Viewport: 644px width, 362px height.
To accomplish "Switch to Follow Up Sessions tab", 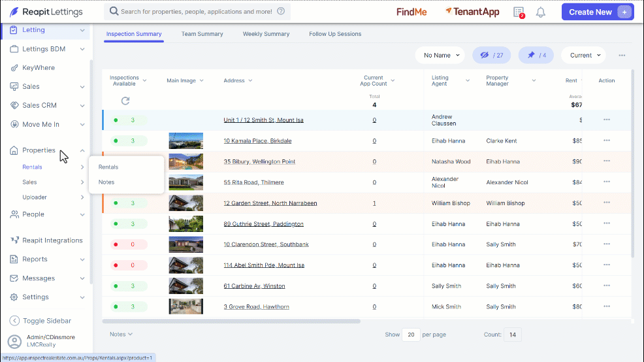I will (x=335, y=34).
